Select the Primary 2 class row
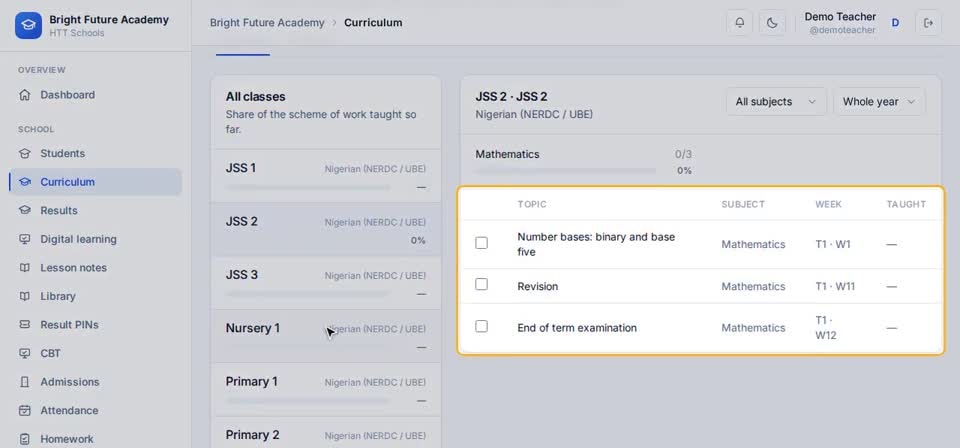Image resolution: width=960 pixels, height=448 pixels. 326,433
